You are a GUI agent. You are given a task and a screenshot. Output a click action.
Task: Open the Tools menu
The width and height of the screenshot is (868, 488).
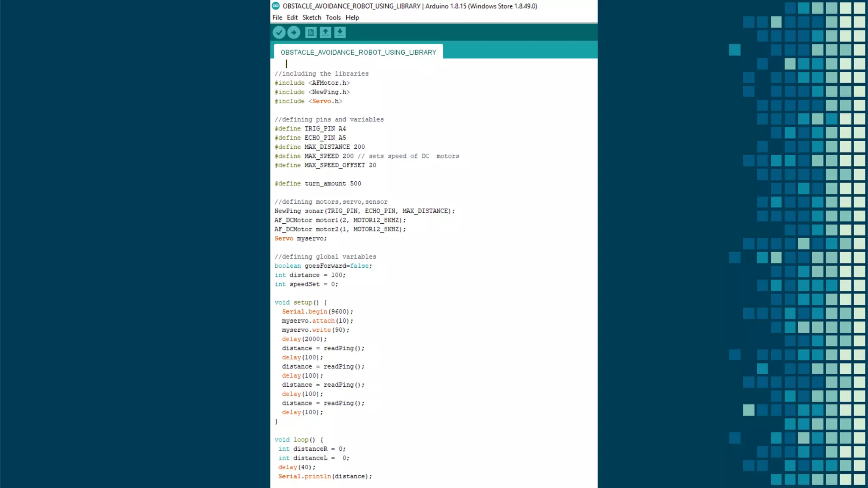point(333,17)
